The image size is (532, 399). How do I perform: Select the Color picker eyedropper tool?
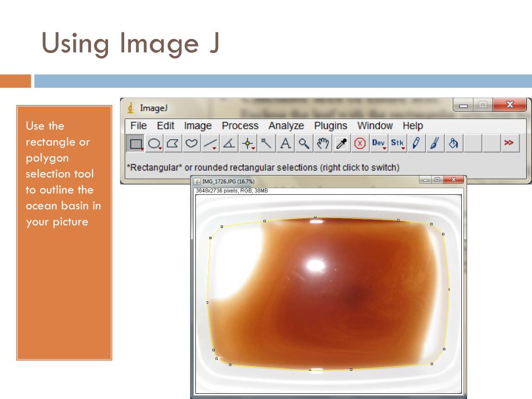pyautogui.click(x=341, y=143)
